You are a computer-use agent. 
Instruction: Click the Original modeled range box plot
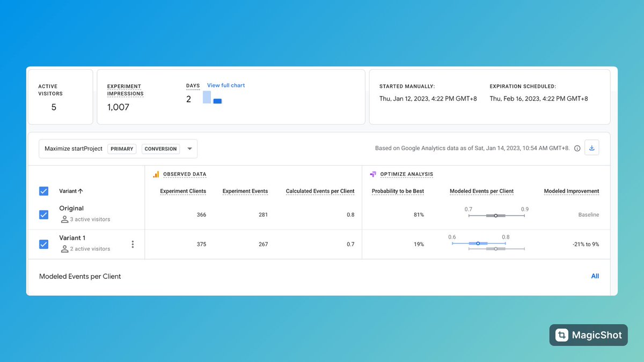[x=496, y=216]
